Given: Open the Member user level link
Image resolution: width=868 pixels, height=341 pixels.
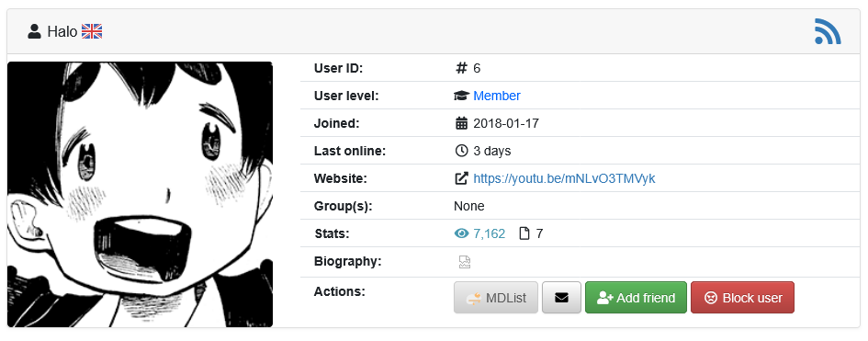Looking at the screenshot, I should click(497, 96).
